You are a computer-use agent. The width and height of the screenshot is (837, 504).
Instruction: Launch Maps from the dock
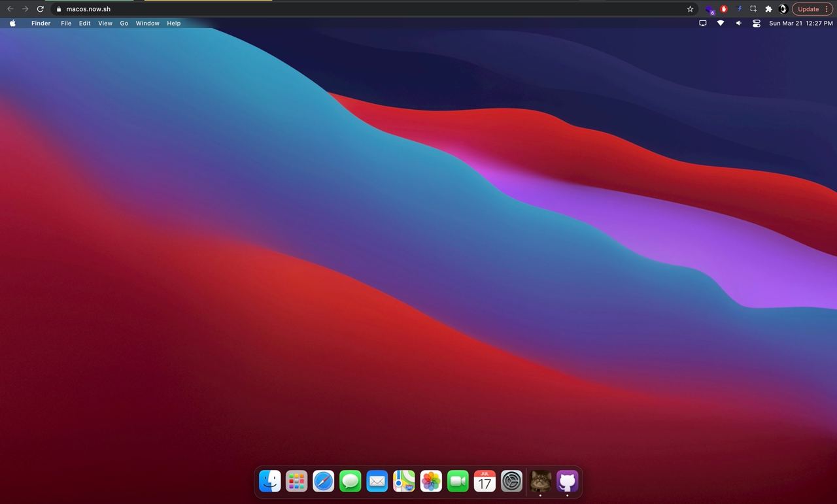[404, 481]
